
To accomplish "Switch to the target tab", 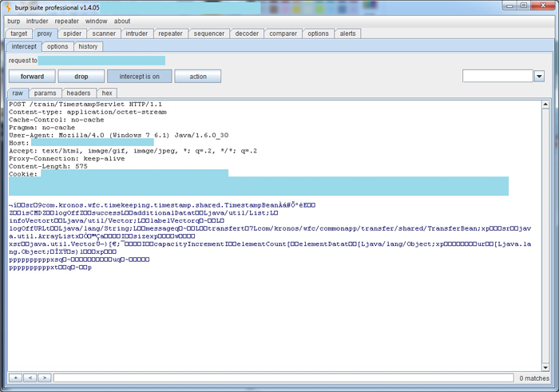I will [18, 34].
